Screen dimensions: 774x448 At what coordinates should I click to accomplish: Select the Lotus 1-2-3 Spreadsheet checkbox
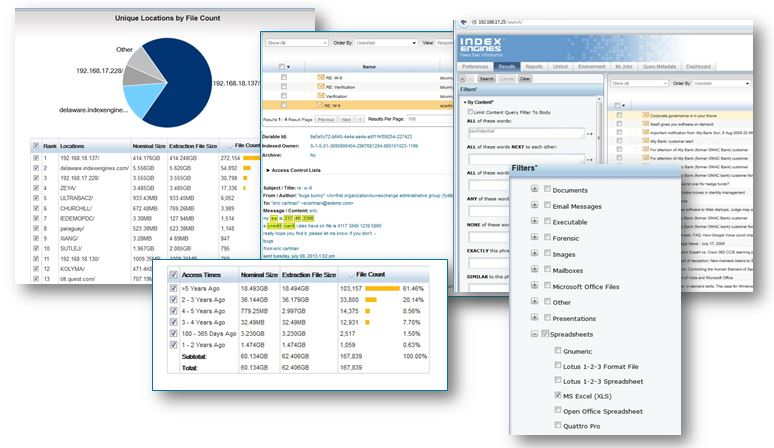558,380
